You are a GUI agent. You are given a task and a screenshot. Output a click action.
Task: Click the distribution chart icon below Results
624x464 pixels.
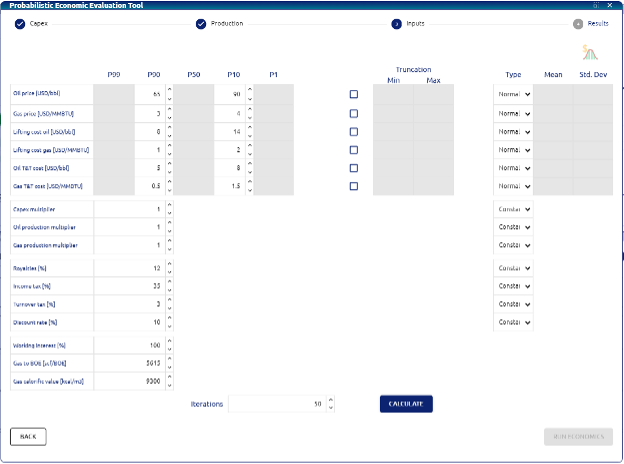[590, 53]
